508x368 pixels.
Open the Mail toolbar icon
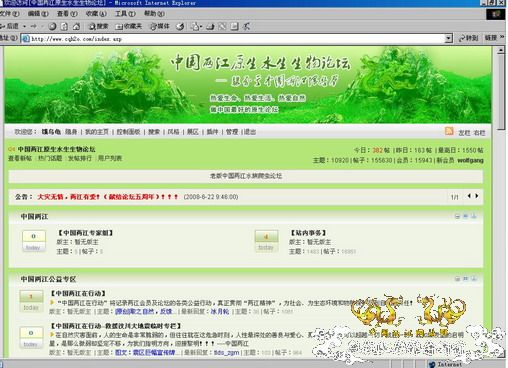[x=196, y=26]
